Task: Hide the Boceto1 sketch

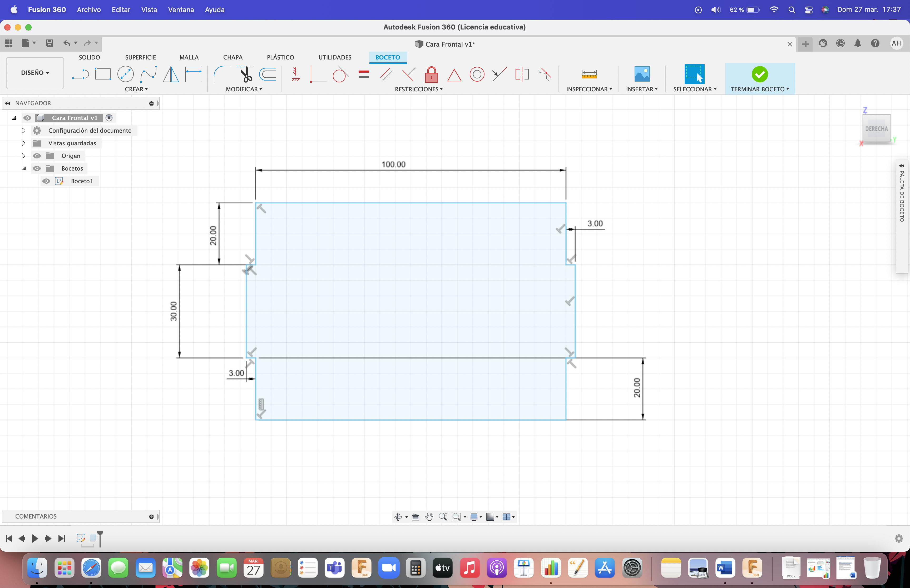Action: tap(46, 181)
